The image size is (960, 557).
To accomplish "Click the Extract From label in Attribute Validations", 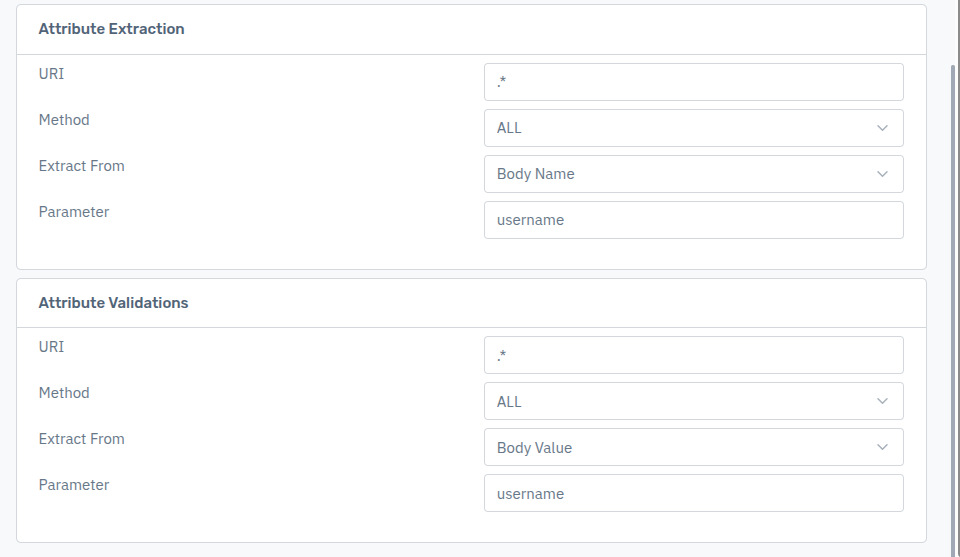I will pyautogui.click(x=81, y=439).
